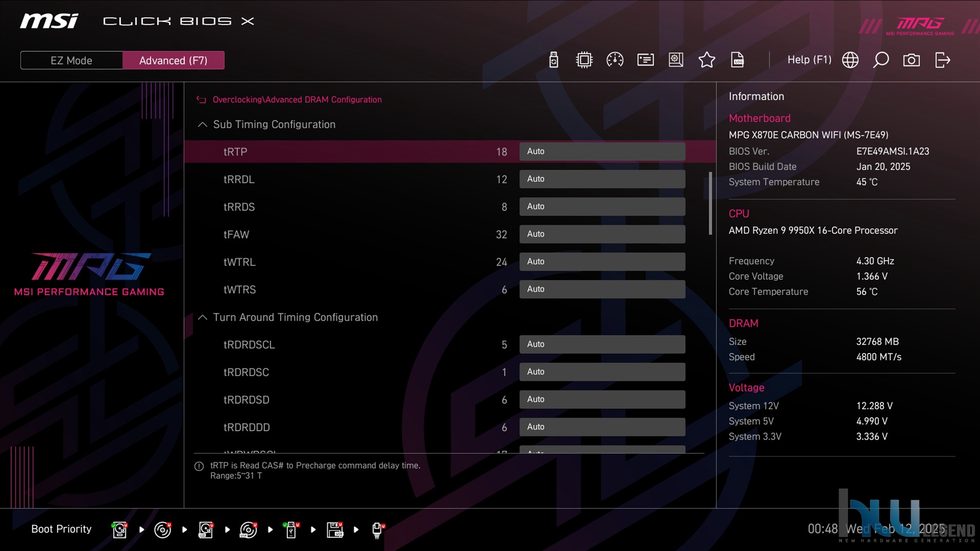Select the USB CD/DVD boot icon
The height and width of the screenshot is (551, 980).
[x=248, y=529]
